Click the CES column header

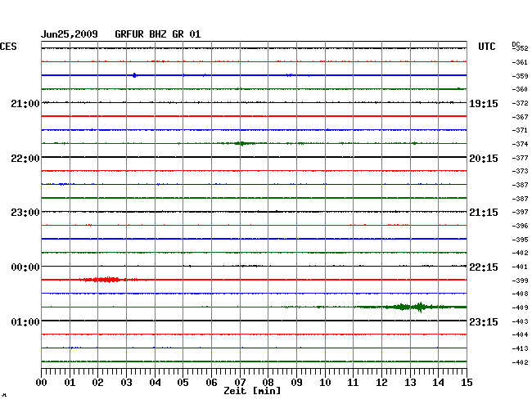click(x=8, y=47)
